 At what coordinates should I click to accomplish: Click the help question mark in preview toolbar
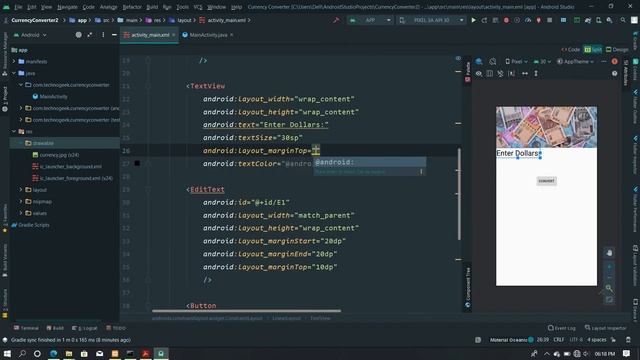tap(615, 73)
